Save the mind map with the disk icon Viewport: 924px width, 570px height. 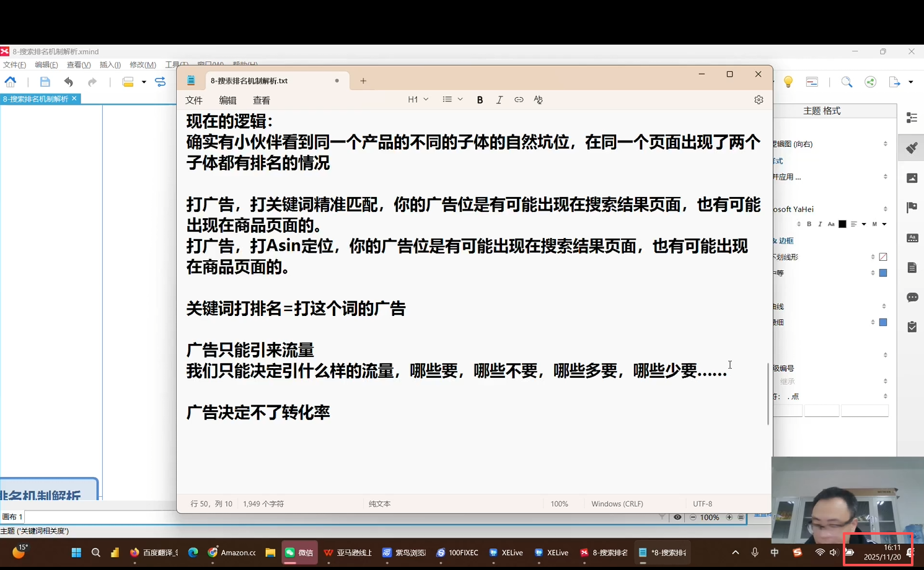click(x=45, y=82)
